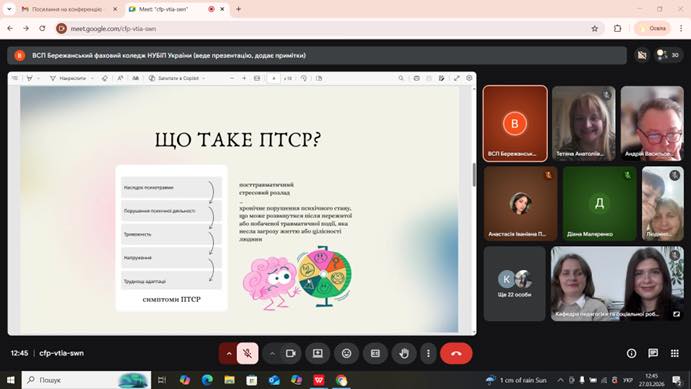Image resolution: width=691 pixels, height=389 pixels.
Task: Open the chat with everyone panel
Action: [x=653, y=353]
